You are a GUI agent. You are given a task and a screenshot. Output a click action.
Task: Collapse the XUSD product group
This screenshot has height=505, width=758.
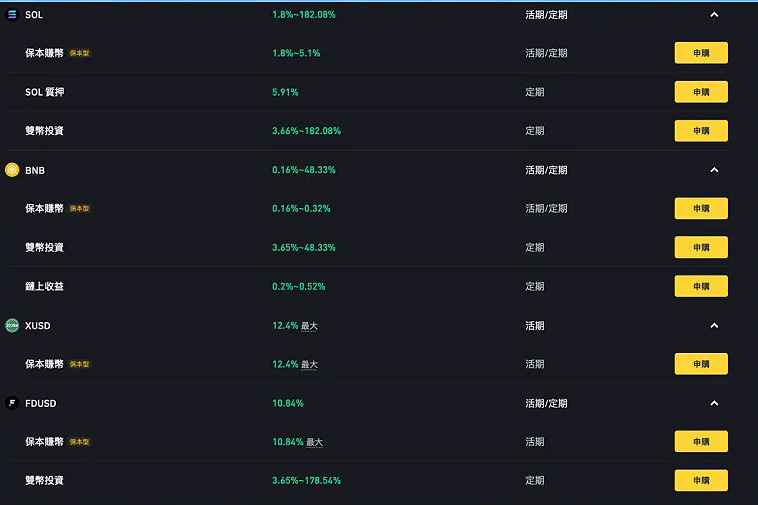click(714, 325)
